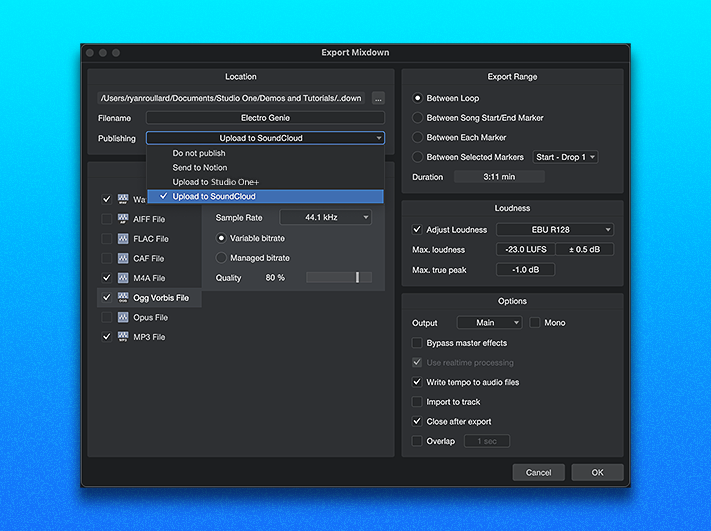Click the Max. loudness -23.0 LUFS field

click(x=526, y=249)
